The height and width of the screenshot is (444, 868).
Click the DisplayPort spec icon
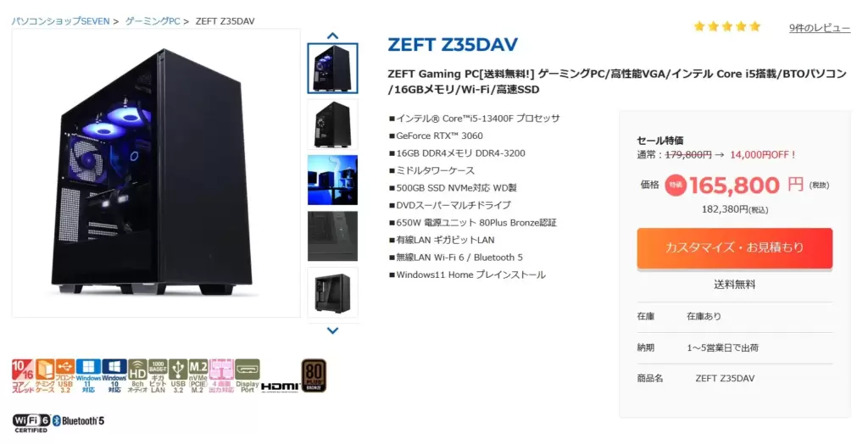tap(248, 376)
